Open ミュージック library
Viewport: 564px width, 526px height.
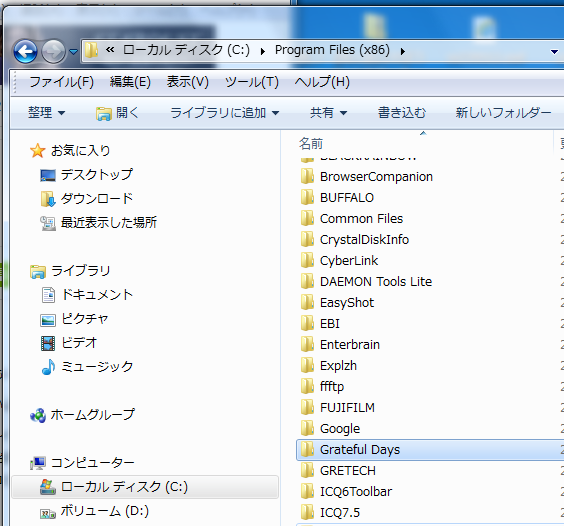tap(87, 367)
